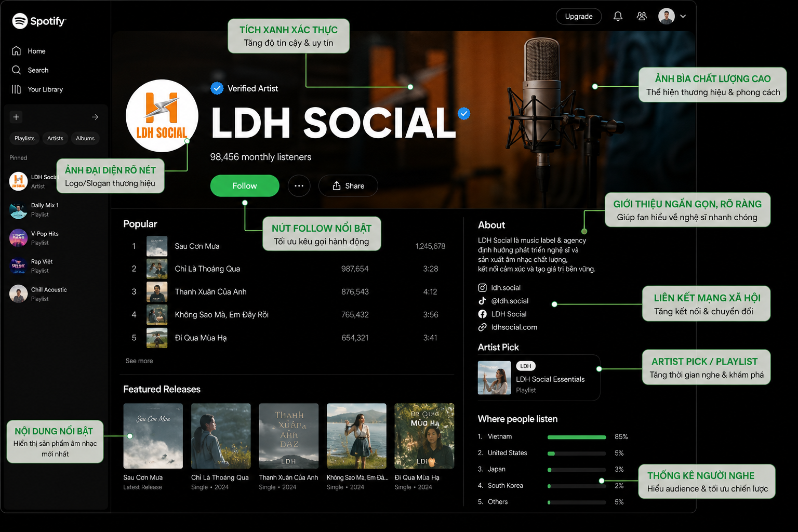Click the United States listener percentage bar
798x532 pixels.
click(x=577, y=454)
